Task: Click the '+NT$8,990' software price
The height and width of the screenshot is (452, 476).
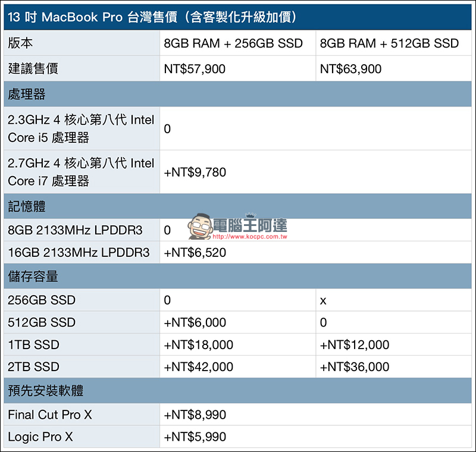Action: pos(195,415)
